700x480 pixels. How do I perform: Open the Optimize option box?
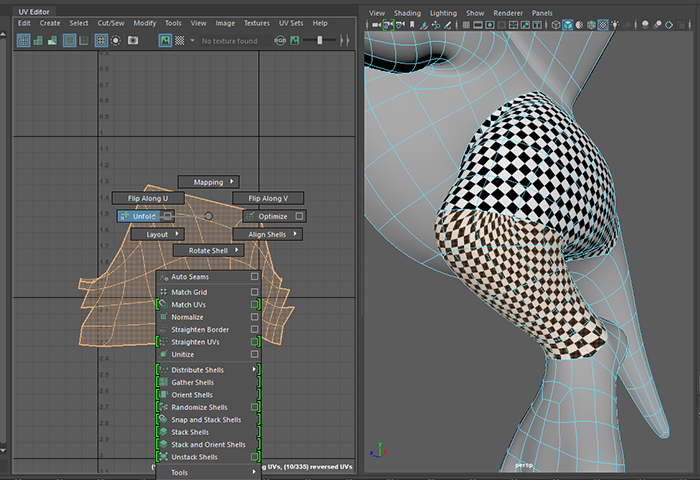pyautogui.click(x=299, y=216)
